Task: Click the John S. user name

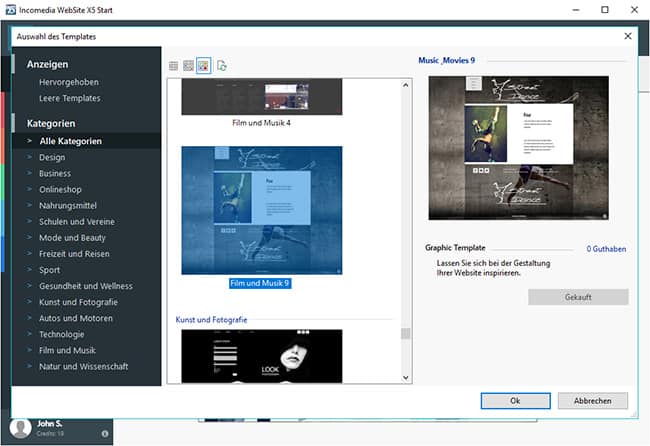Action: pos(49,424)
